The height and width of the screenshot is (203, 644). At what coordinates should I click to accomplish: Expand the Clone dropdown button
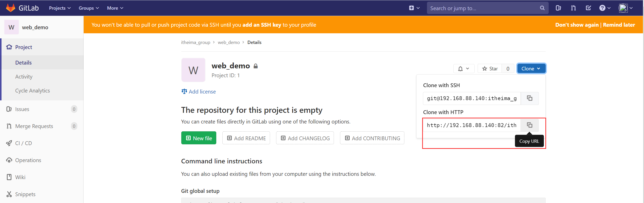pos(531,69)
